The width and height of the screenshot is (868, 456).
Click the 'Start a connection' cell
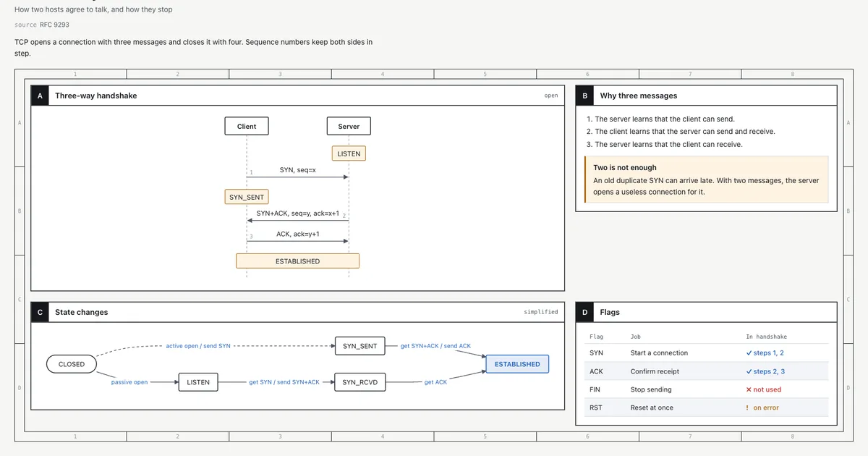click(x=659, y=353)
